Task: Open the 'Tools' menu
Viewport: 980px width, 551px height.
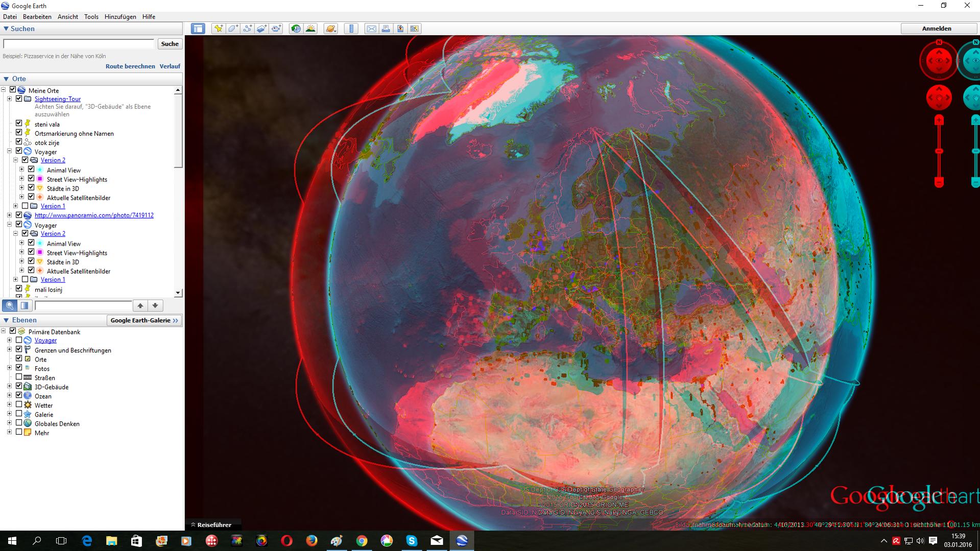Action: [x=91, y=17]
